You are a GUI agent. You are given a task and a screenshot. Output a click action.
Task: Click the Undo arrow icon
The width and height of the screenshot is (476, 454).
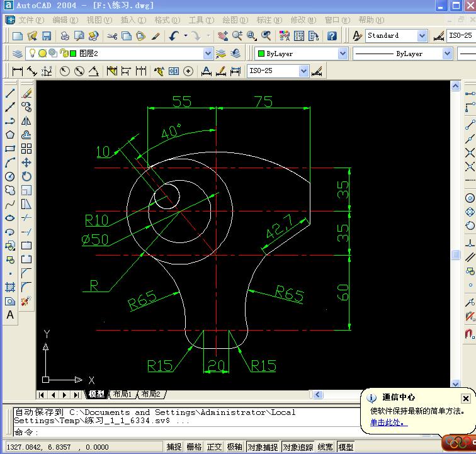(x=174, y=36)
